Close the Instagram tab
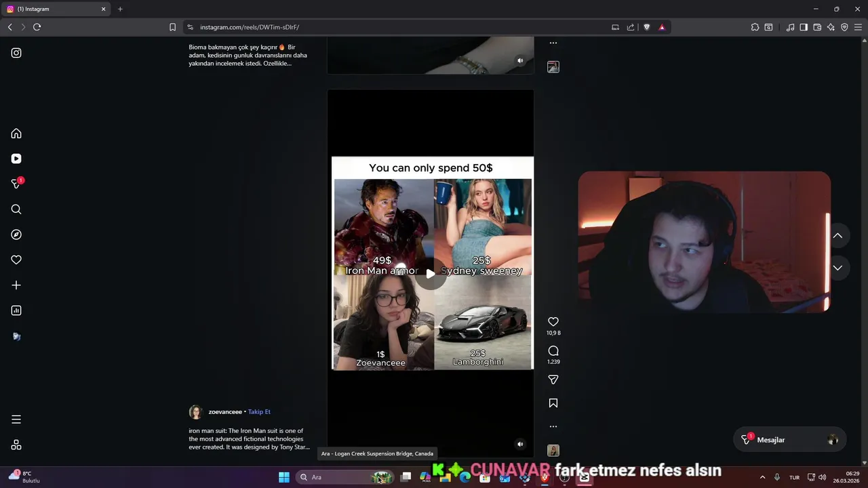 click(104, 9)
